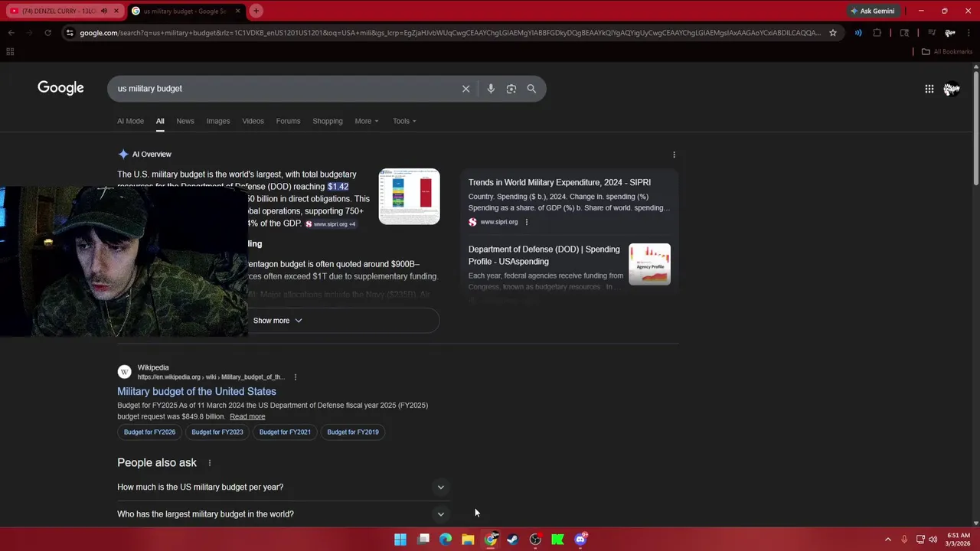Open Discord from the taskbar

click(580, 540)
